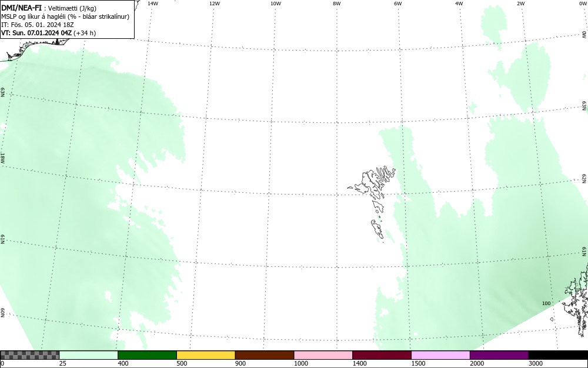Click the '1400' legend value
The image size is (588, 368).
(x=360, y=363)
